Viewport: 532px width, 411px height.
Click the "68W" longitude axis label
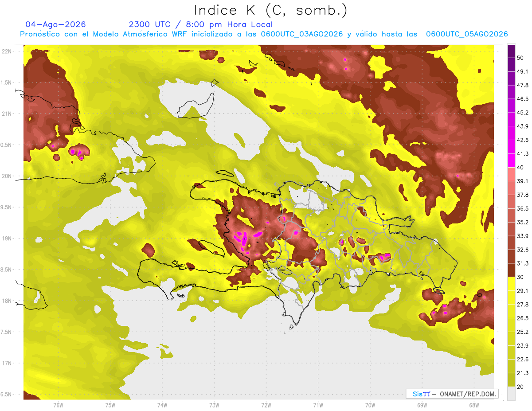coord(474,405)
